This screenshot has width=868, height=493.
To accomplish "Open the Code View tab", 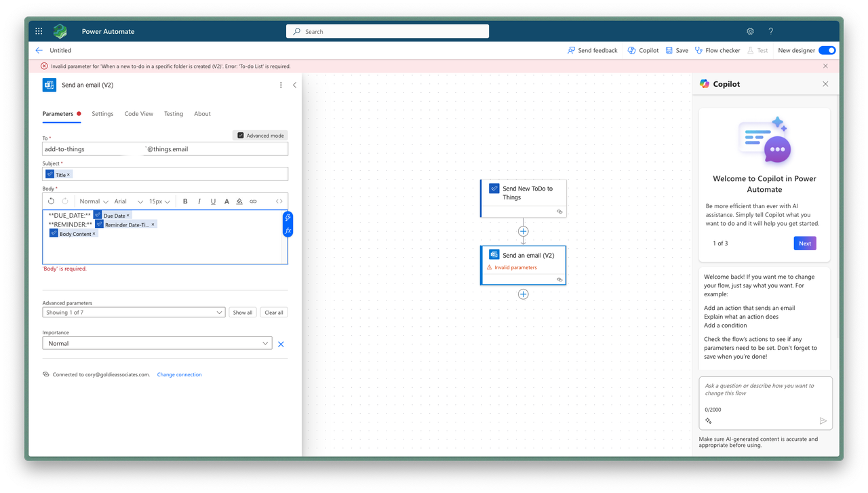I will (x=139, y=114).
